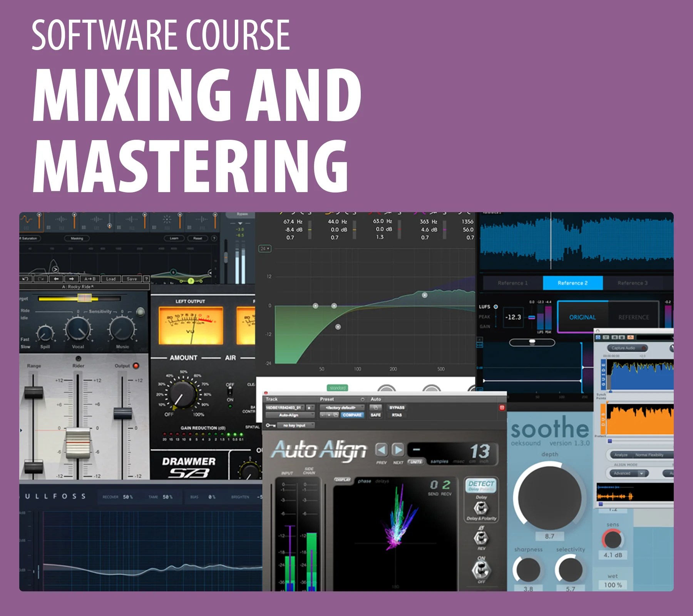Image resolution: width=693 pixels, height=616 pixels.
Task: Flip the Auto Align ON/OFF switch
Action: [481, 569]
